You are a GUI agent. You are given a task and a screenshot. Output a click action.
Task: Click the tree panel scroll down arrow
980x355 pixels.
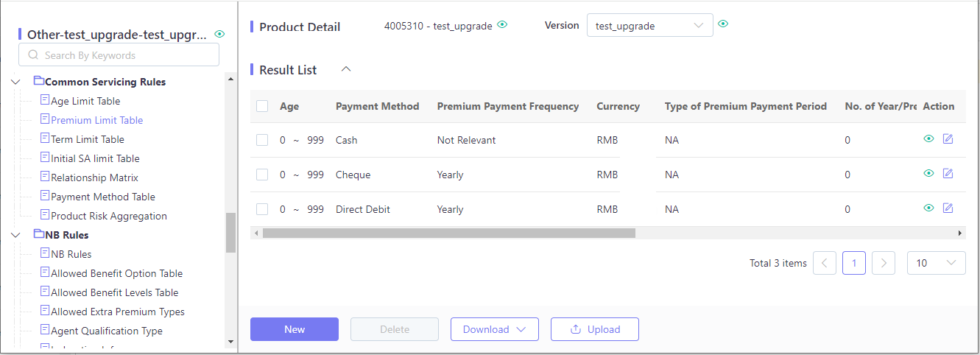point(230,342)
